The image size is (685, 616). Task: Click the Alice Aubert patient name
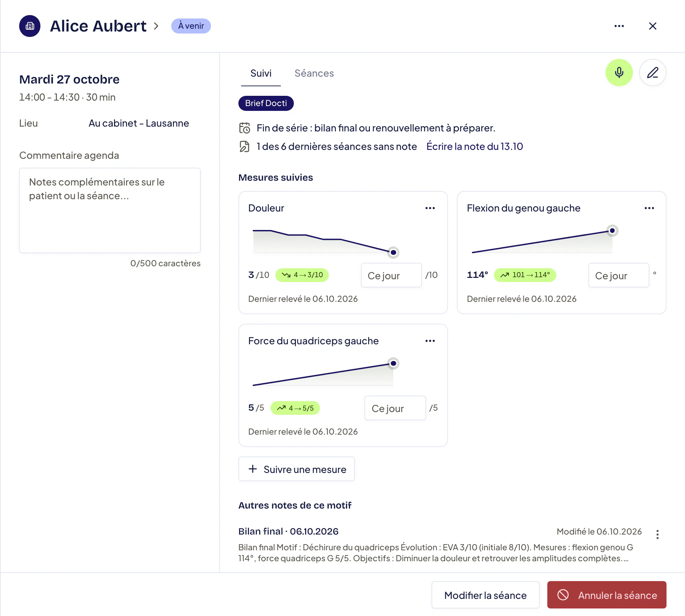click(x=98, y=26)
